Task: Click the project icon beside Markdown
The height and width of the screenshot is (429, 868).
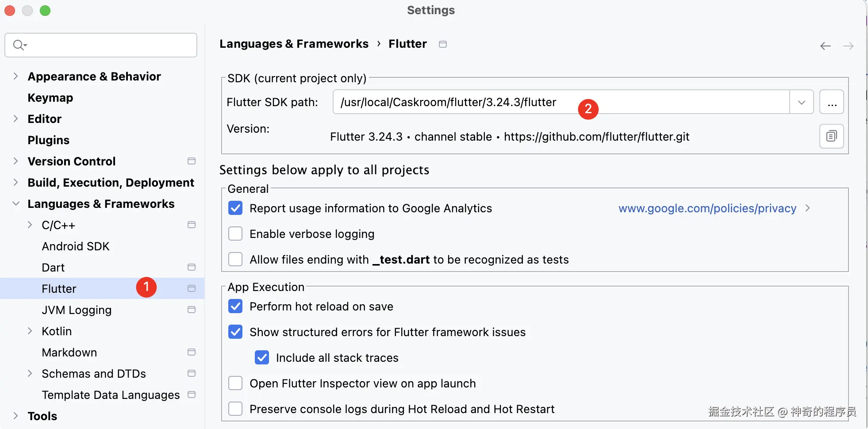Action: point(192,352)
